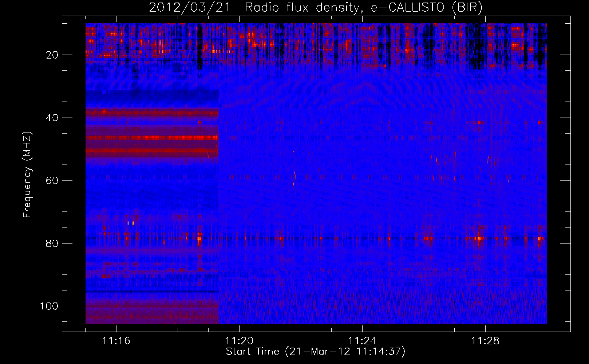
Task: Select frequency tick label 40
Action: point(52,118)
